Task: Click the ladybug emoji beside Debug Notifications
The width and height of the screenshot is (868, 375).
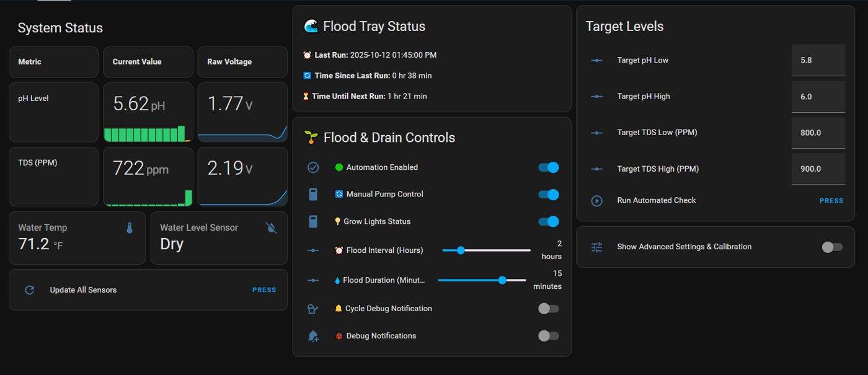Action: point(339,336)
